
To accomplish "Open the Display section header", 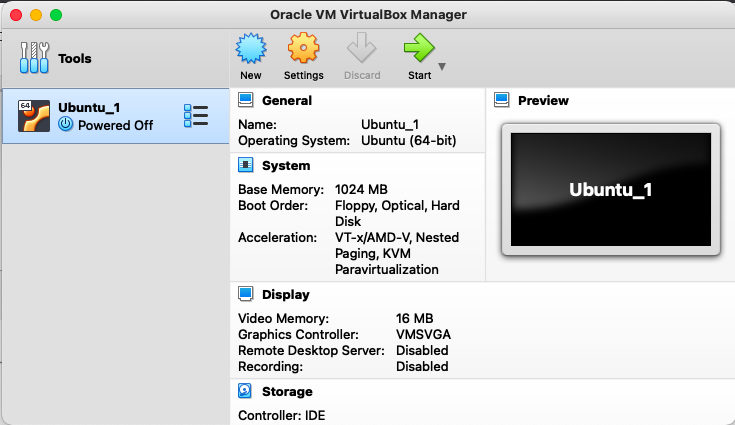I will pos(286,295).
